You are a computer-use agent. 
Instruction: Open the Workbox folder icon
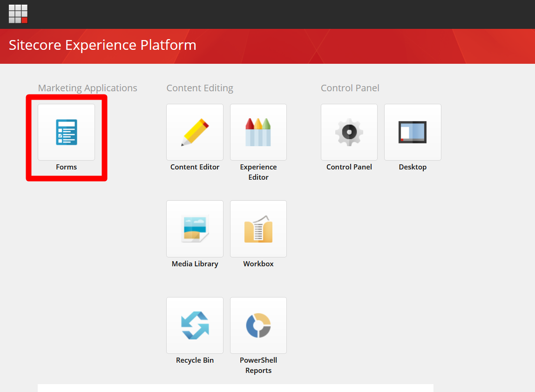(x=258, y=229)
